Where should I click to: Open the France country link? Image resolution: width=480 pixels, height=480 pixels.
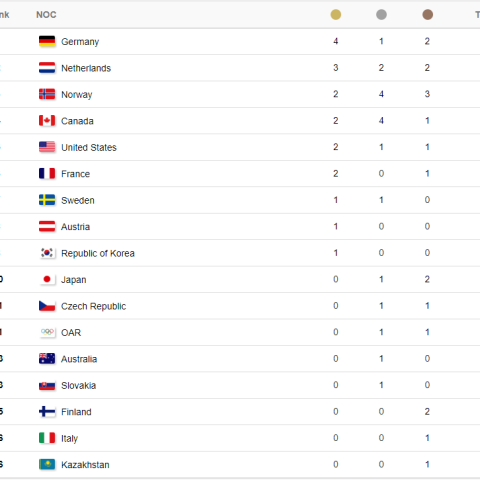pyautogui.click(x=76, y=174)
